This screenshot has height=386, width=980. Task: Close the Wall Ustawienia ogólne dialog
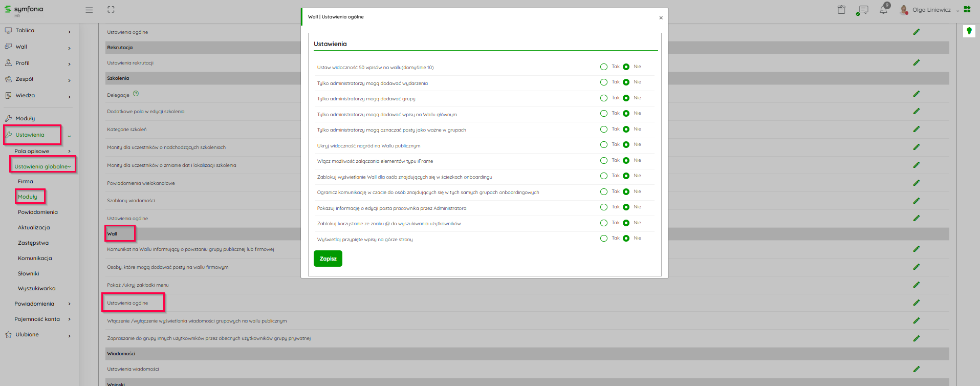661,18
